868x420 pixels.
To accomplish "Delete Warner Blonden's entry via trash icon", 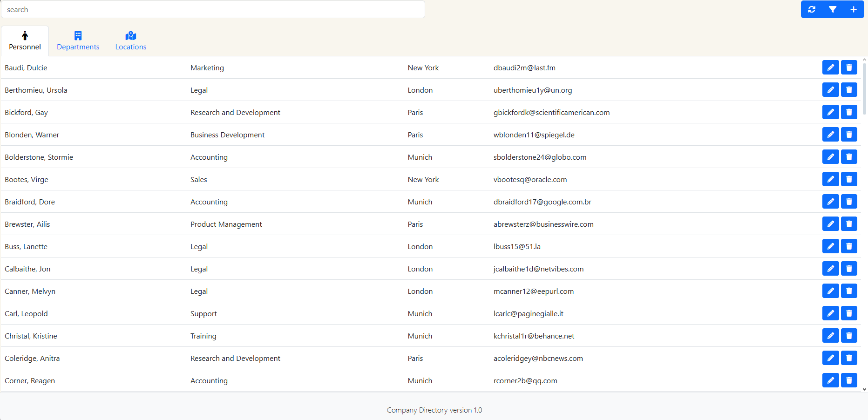I will 849,135.
